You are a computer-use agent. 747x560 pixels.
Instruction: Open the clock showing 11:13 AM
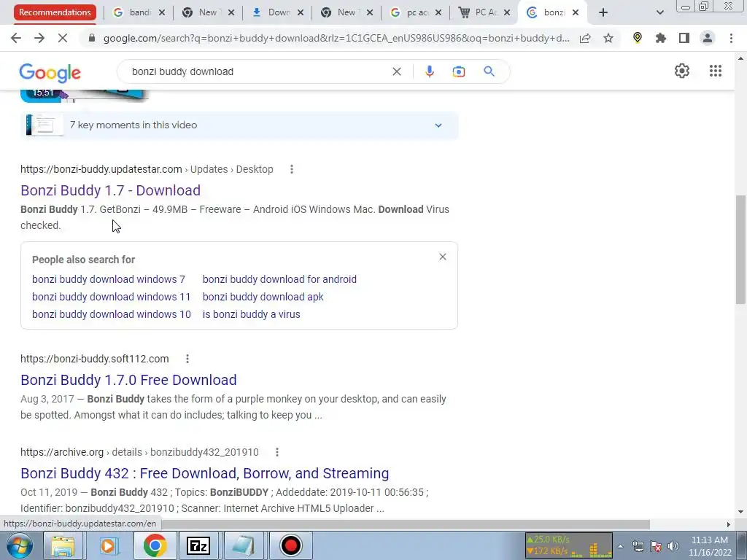pyautogui.click(x=710, y=546)
